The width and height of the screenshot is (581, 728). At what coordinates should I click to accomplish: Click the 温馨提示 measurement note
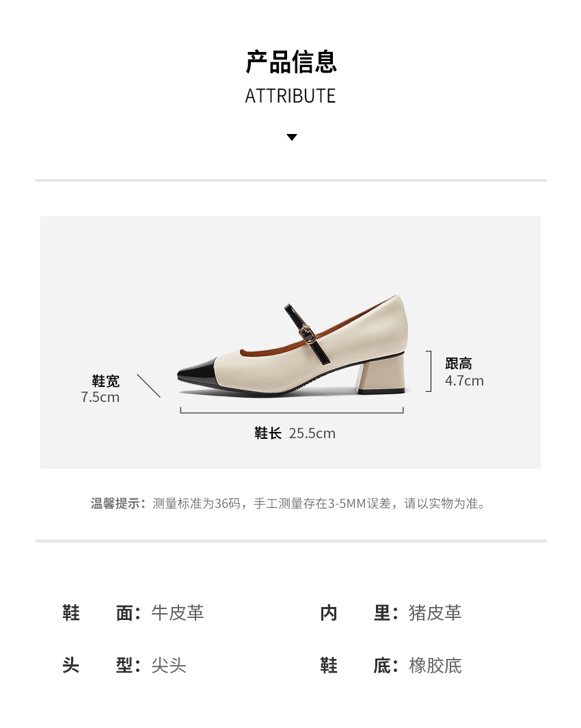pyautogui.click(x=288, y=503)
